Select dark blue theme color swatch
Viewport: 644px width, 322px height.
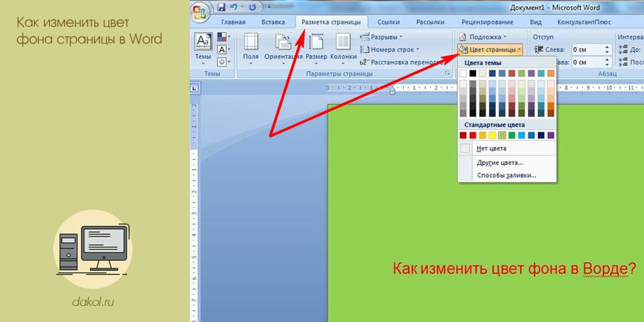[492, 73]
